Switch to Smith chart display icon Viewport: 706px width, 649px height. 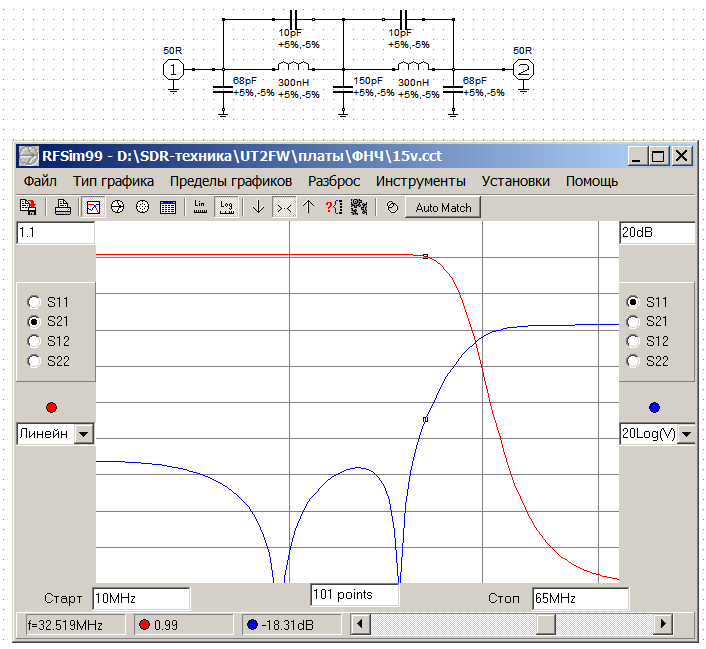pyautogui.click(x=117, y=207)
